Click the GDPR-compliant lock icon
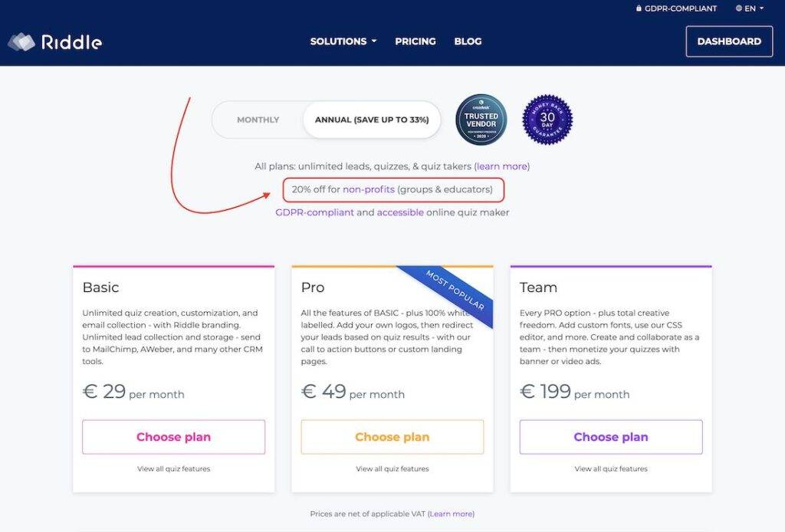785x532 pixels. click(639, 8)
